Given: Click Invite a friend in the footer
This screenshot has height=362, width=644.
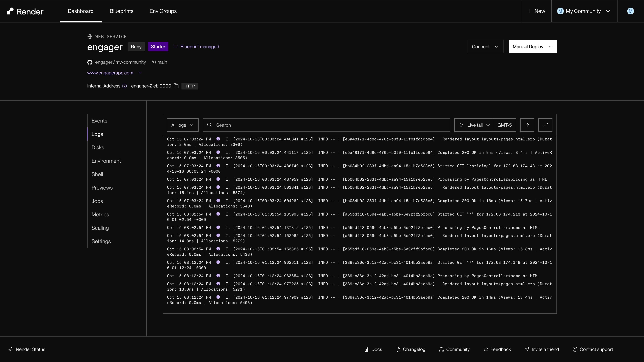Looking at the screenshot, I should click(x=542, y=349).
